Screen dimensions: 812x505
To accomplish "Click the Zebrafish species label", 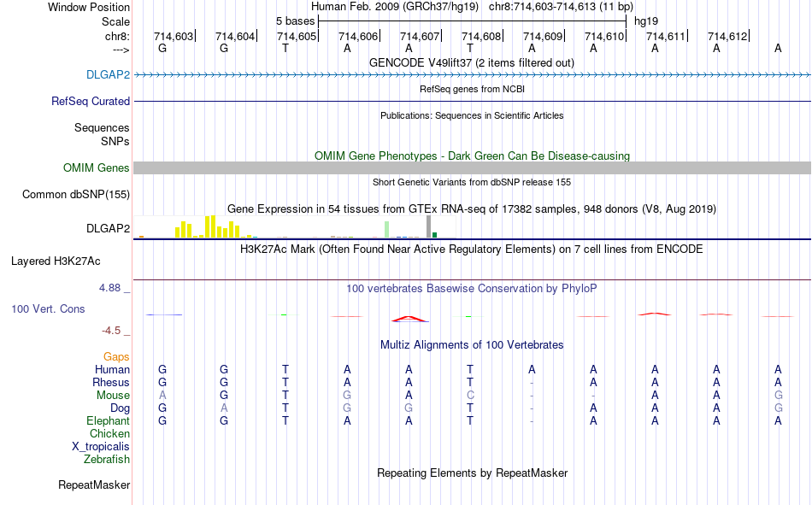I will coord(107,459).
